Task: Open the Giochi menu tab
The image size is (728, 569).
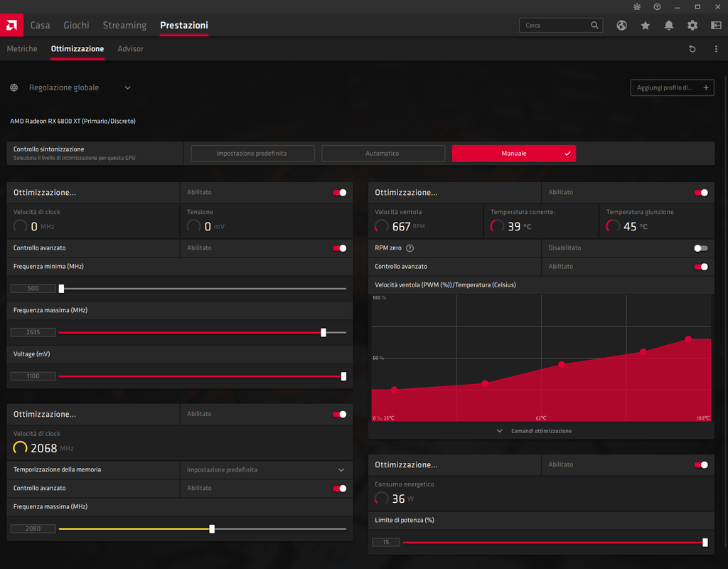Action: 76,26
